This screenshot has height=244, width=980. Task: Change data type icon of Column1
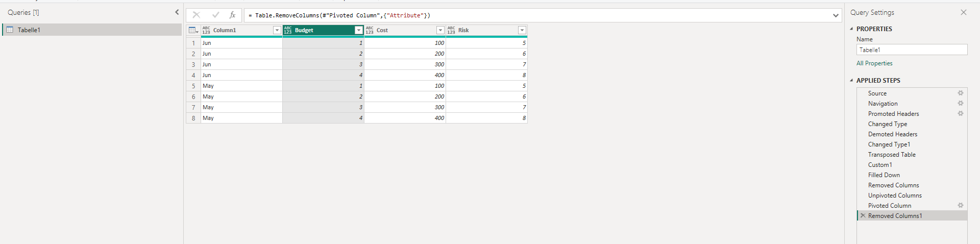tap(206, 30)
